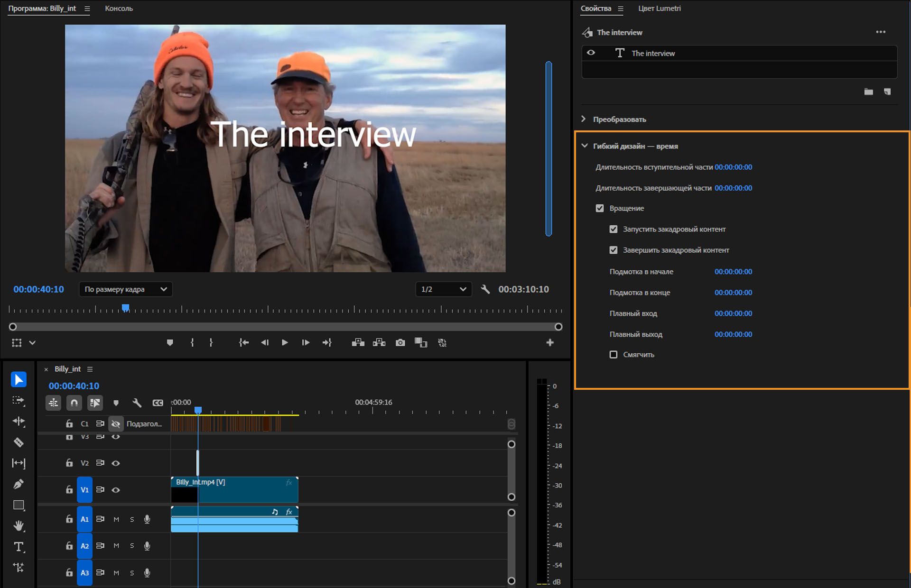Open the Консоль tab
The width and height of the screenshot is (911, 588).
pos(119,8)
